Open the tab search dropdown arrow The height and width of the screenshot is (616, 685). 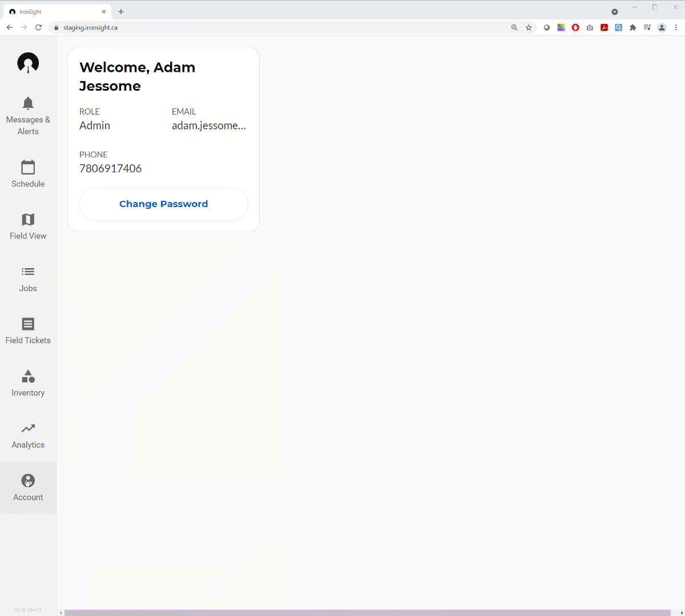[615, 11]
